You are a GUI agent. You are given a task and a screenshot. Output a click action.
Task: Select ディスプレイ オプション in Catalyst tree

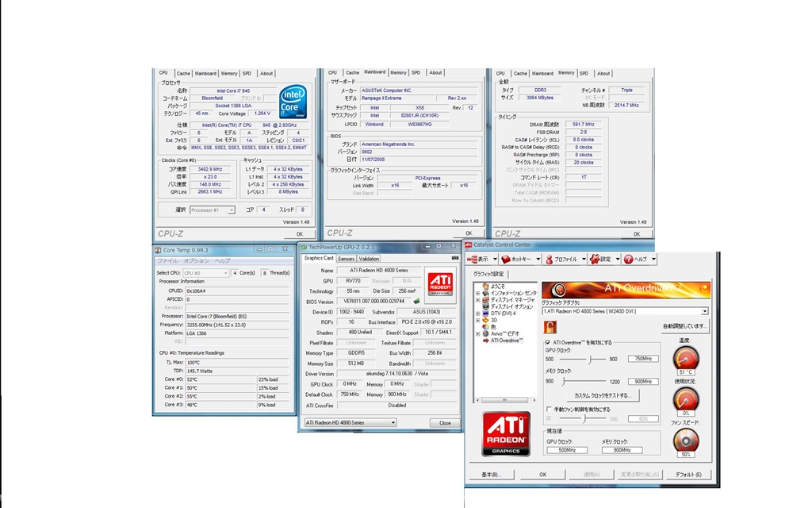[x=511, y=306]
